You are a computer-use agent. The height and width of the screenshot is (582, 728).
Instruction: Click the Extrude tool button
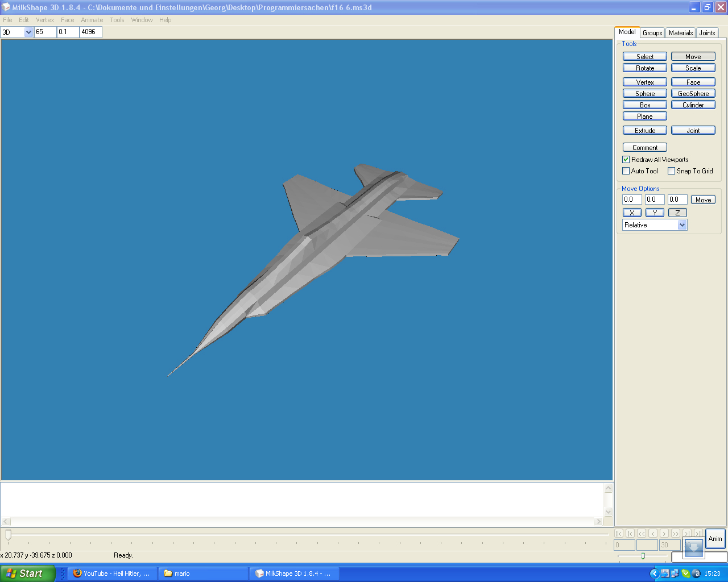(x=644, y=131)
